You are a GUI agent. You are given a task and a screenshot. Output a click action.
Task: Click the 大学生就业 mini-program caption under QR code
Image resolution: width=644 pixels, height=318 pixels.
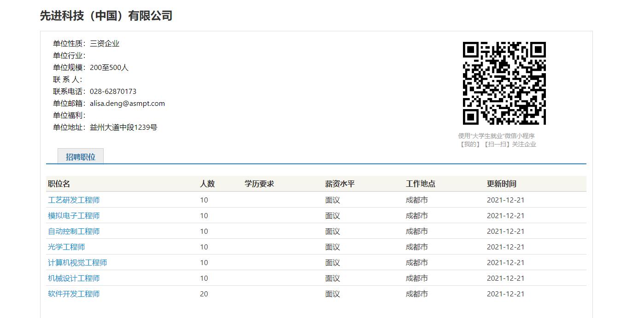497,136
